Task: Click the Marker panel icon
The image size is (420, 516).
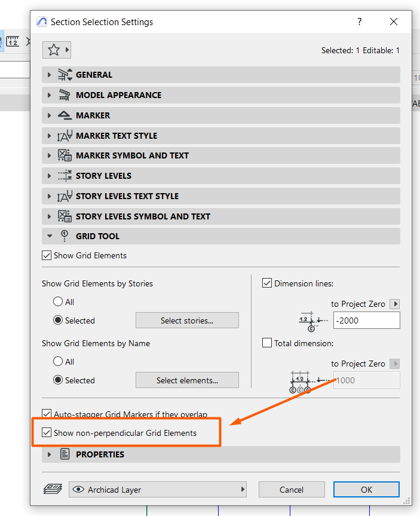Action: pyautogui.click(x=65, y=115)
